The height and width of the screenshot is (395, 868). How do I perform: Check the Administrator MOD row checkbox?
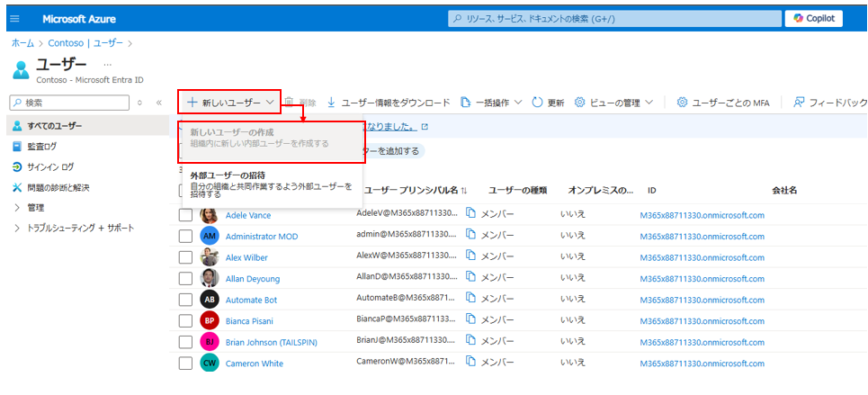click(x=185, y=237)
